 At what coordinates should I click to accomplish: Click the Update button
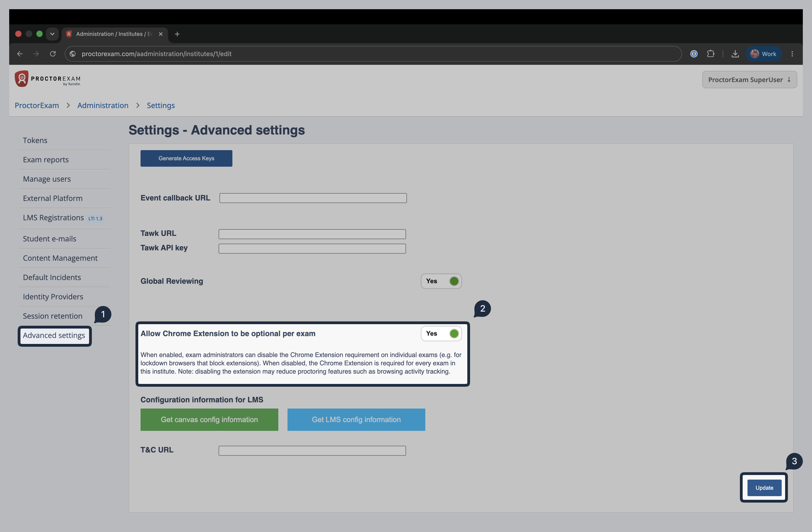tap(764, 488)
